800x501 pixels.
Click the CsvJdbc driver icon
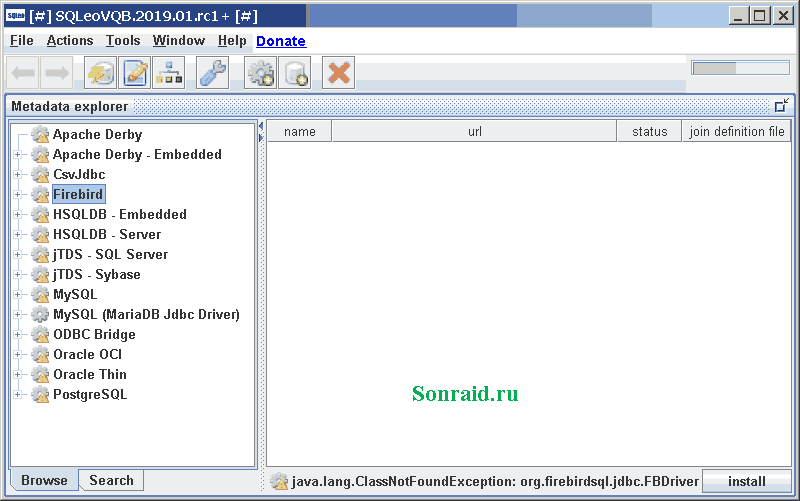(x=40, y=174)
